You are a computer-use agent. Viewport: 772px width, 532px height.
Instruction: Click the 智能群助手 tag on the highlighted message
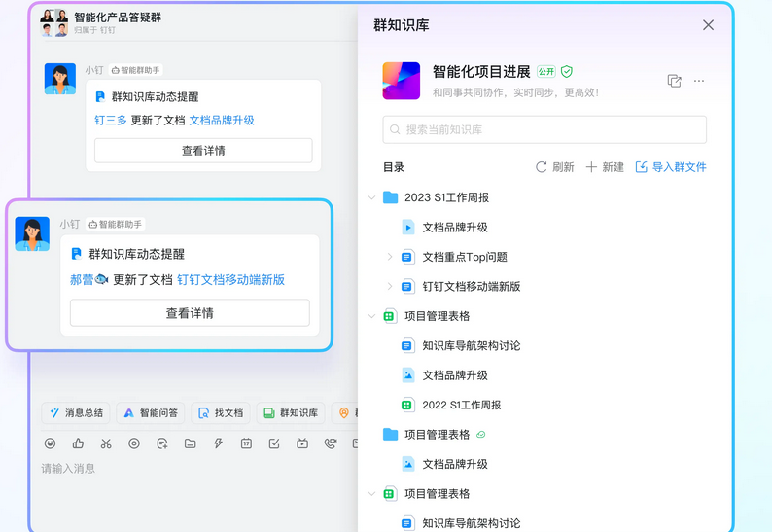[115, 224]
